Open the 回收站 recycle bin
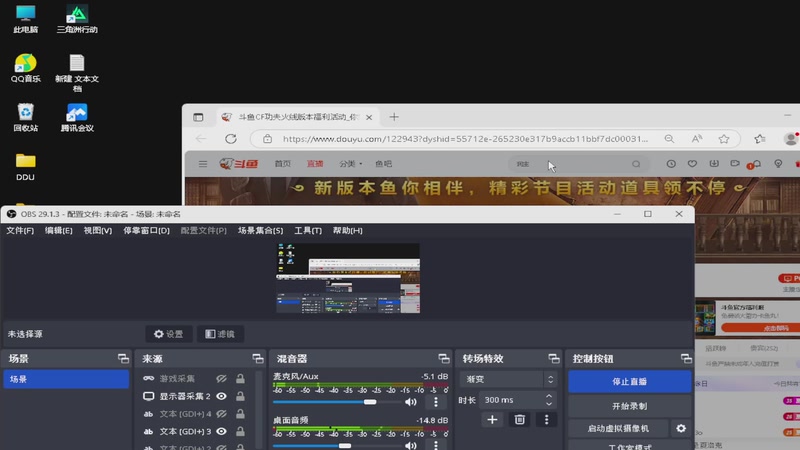 26,117
